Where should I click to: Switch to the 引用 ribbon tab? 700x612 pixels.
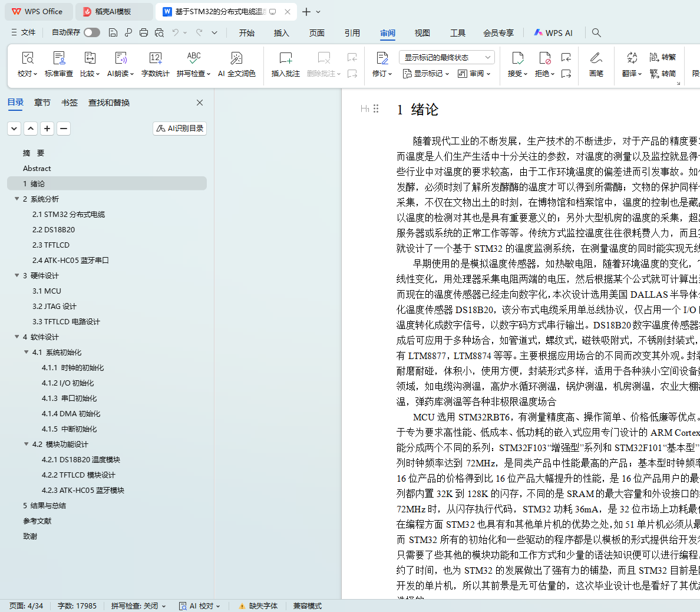(352, 33)
